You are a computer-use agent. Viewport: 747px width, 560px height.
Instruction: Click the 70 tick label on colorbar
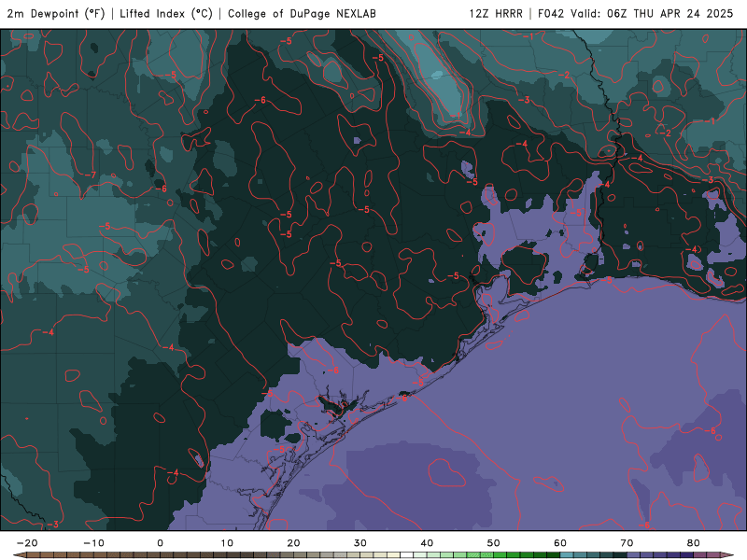pos(627,543)
